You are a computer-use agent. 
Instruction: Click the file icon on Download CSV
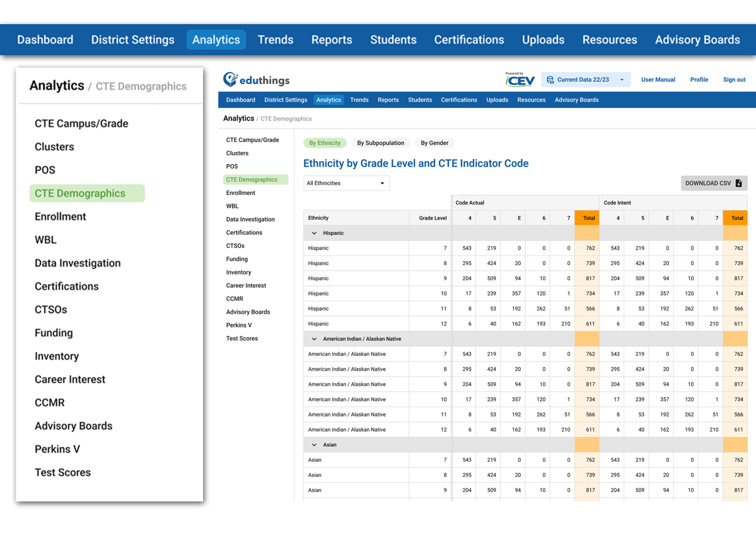point(738,183)
